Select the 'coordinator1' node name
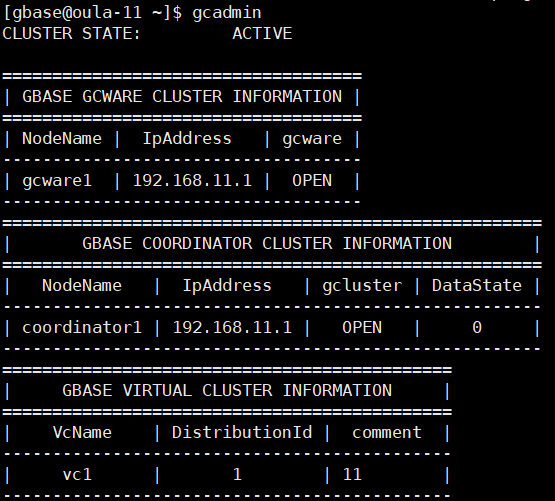 (82, 328)
